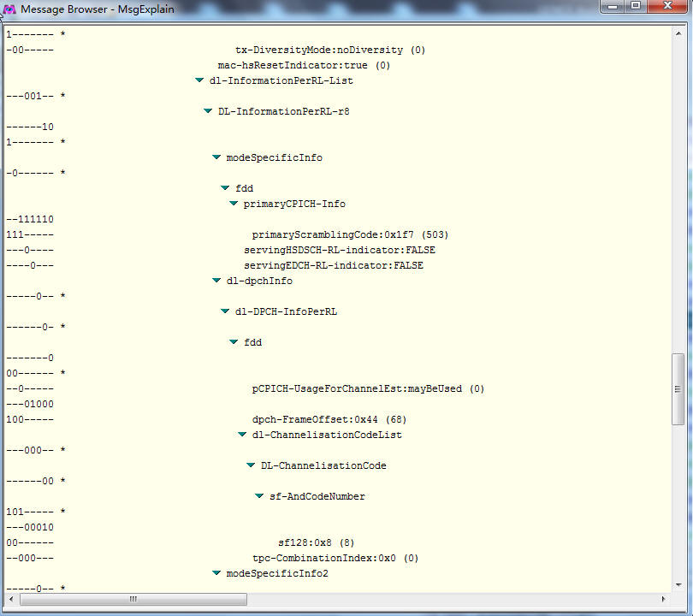Click the DL-ChannelisationCode label
The width and height of the screenshot is (693, 616).
point(323,465)
